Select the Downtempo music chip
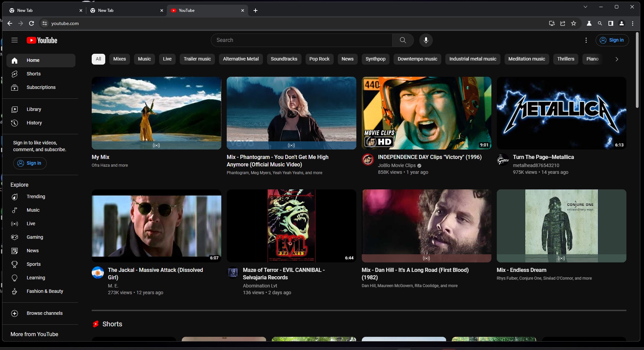Screen dimensions: 644x350 click(x=418, y=59)
